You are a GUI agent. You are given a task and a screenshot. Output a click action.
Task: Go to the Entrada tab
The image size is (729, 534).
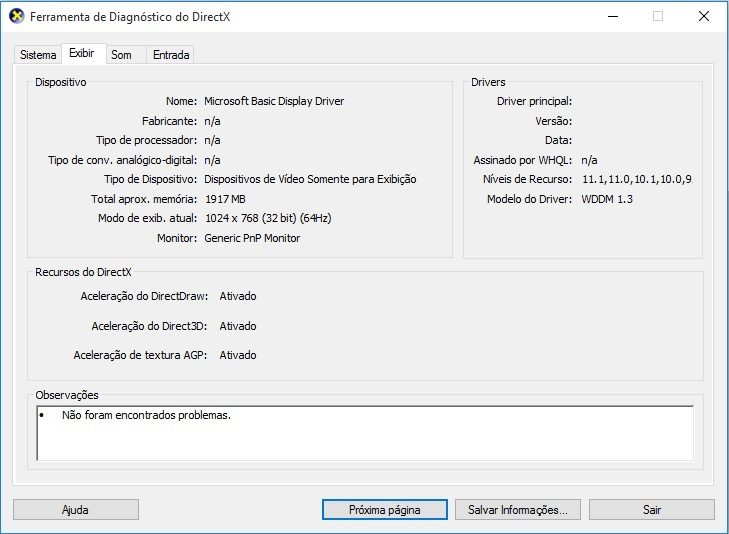click(x=171, y=55)
